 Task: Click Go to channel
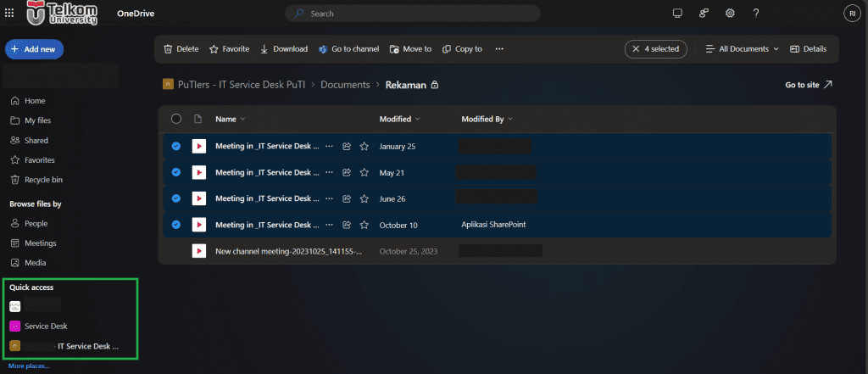pyautogui.click(x=348, y=48)
